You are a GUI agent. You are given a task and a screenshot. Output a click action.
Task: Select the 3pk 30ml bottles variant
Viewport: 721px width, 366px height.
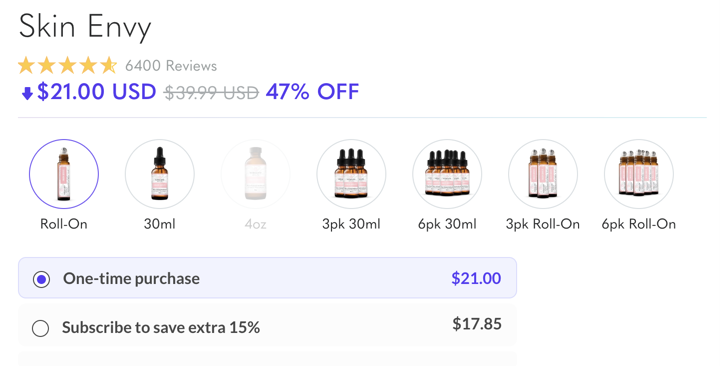click(x=351, y=174)
